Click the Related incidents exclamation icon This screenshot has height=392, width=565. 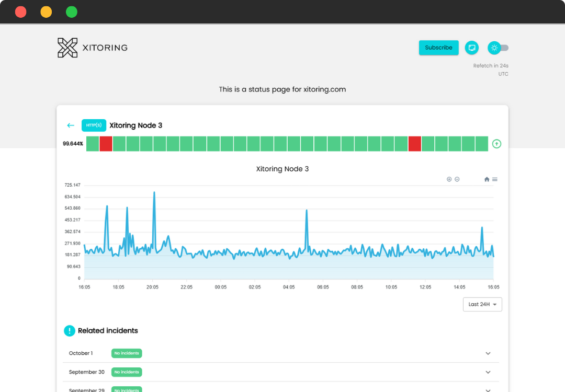pos(70,330)
